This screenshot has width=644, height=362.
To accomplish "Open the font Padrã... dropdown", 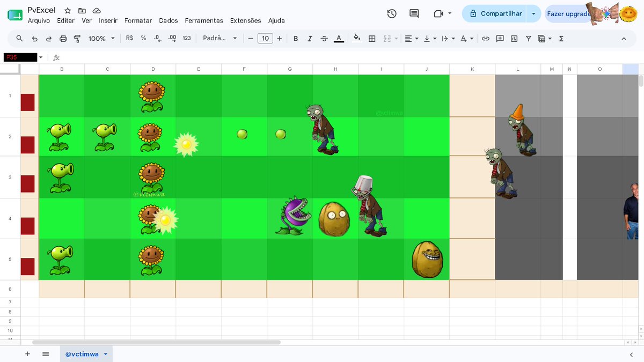I will pyautogui.click(x=220, y=38).
